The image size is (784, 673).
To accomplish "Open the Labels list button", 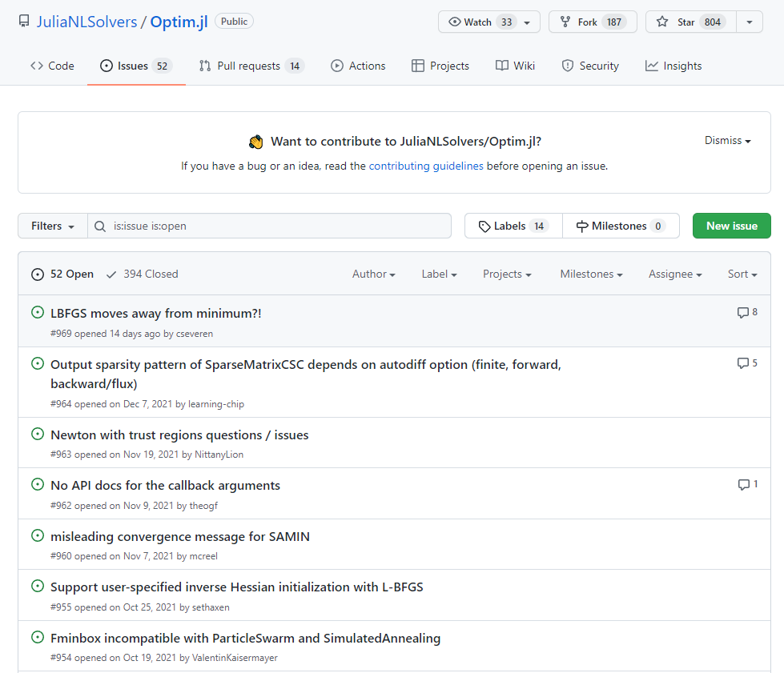I will coord(513,226).
